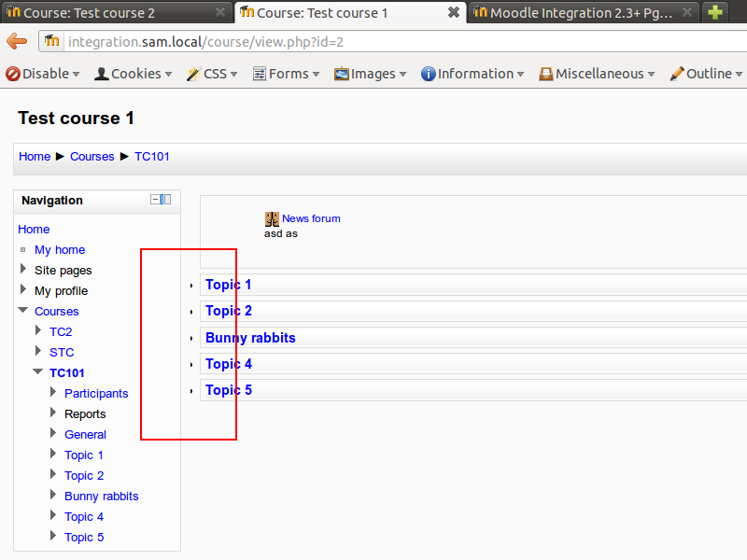747x560 pixels.
Task: Switch to the Test course 2 tab
Action: tap(117, 12)
